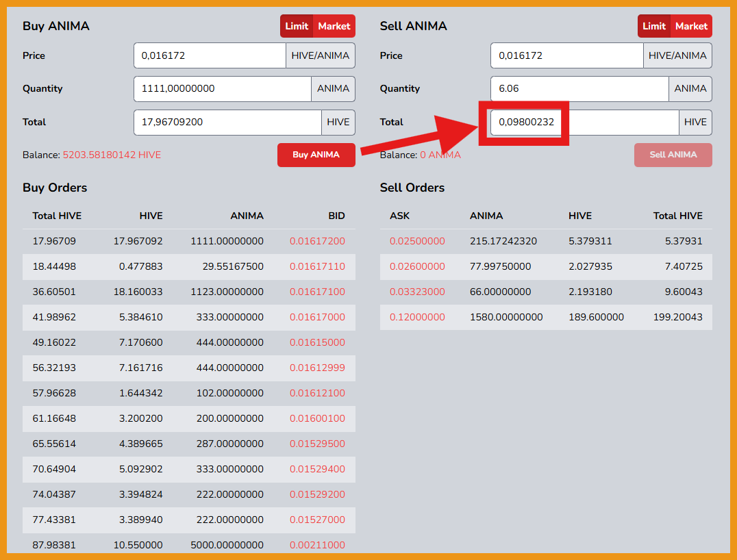
Task: Focus the buy Price input field
Action: click(210, 55)
